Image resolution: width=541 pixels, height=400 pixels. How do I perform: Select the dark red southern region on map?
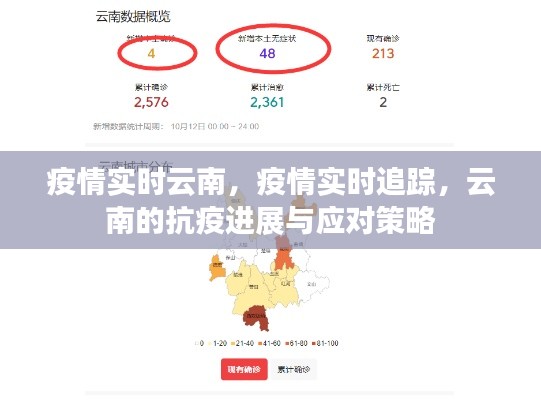(x=256, y=318)
